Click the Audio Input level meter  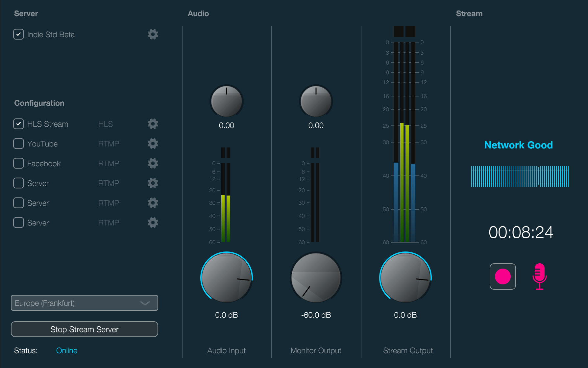pyautogui.click(x=226, y=195)
